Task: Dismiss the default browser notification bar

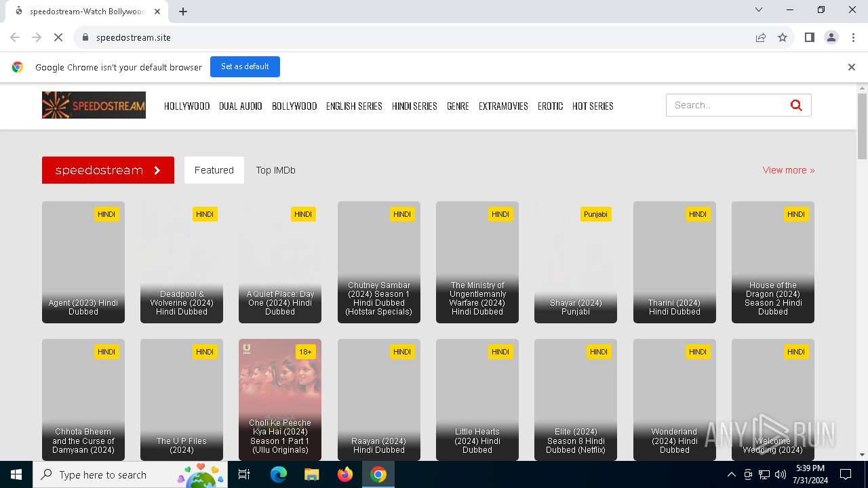Action: (x=852, y=67)
